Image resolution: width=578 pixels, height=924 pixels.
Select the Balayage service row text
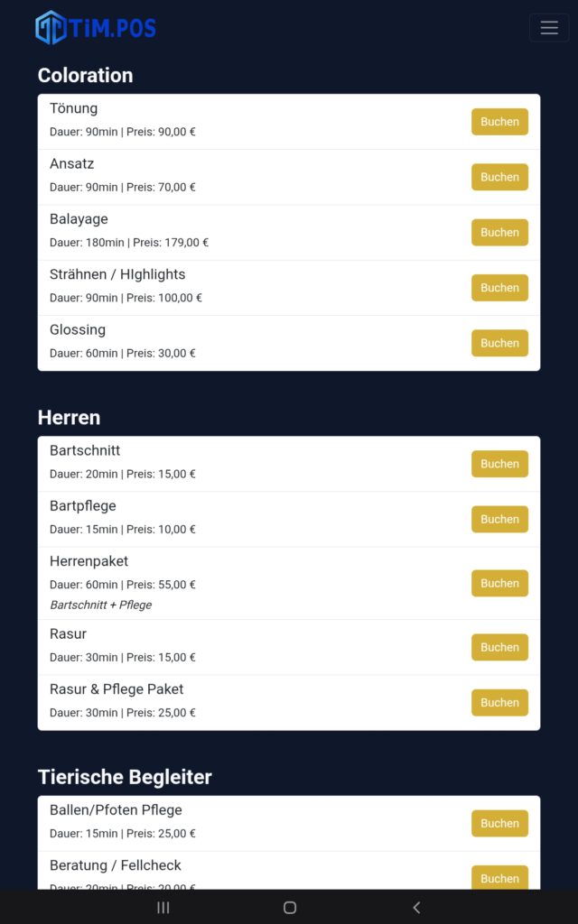(x=79, y=219)
